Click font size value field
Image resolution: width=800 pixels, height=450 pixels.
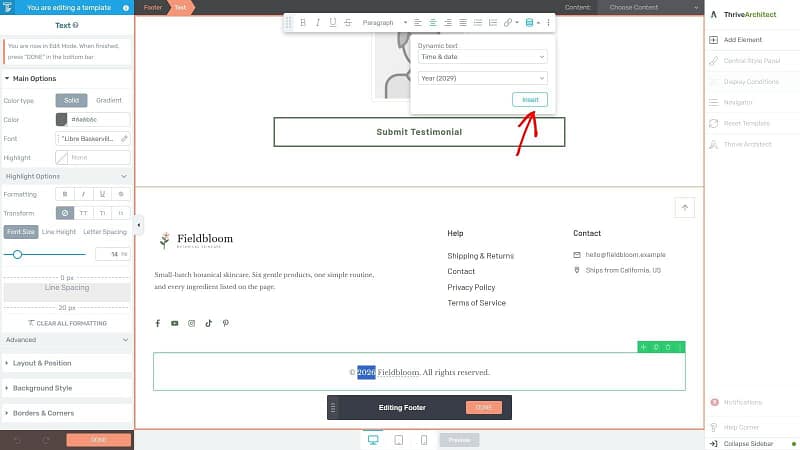(x=112, y=254)
